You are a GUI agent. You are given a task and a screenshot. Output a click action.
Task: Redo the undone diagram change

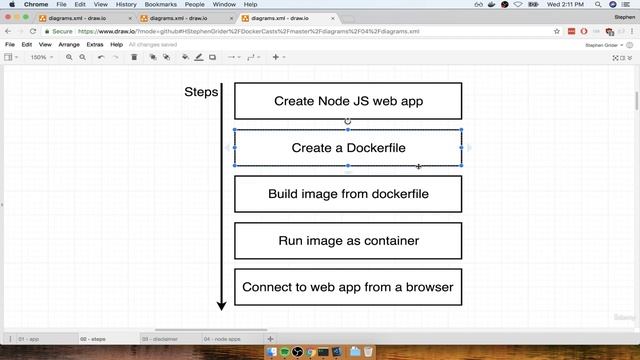click(116, 58)
